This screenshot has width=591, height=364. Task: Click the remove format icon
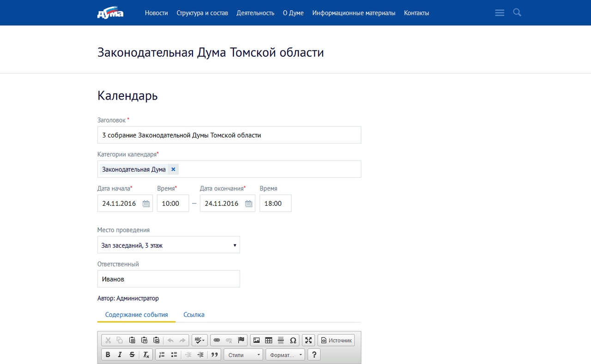point(145,355)
